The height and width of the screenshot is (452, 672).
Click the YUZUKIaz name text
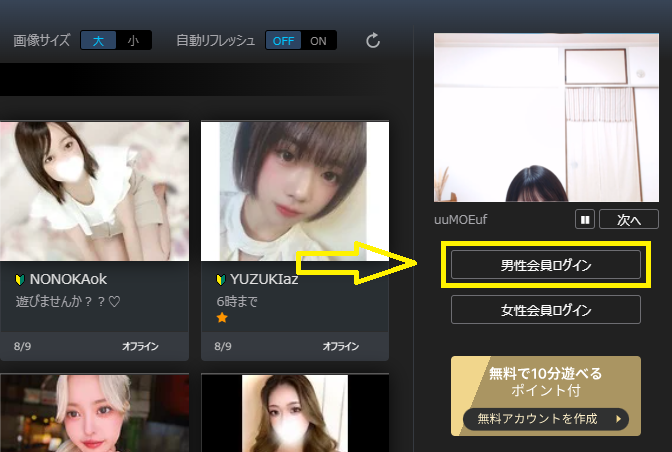[264, 279]
